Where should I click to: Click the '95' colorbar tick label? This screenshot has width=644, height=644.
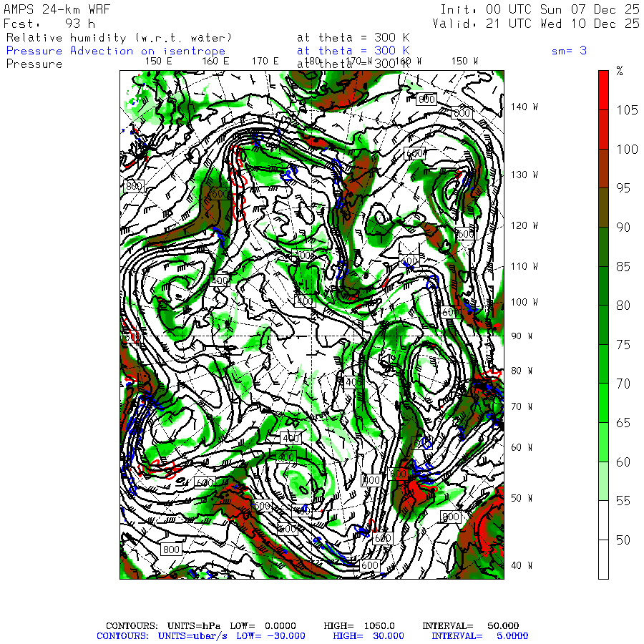point(623,188)
